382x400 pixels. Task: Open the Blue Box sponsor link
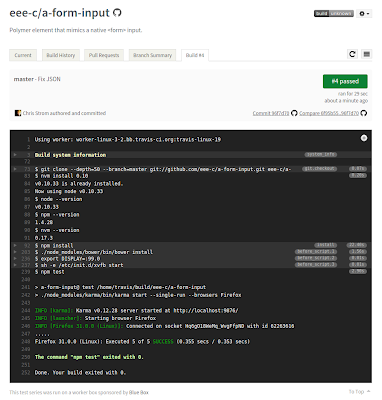[x=139, y=393]
